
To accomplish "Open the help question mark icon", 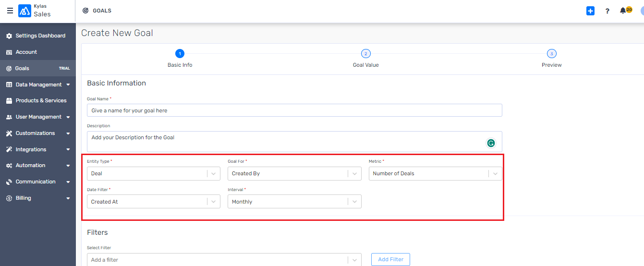I will tap(607, 11).
